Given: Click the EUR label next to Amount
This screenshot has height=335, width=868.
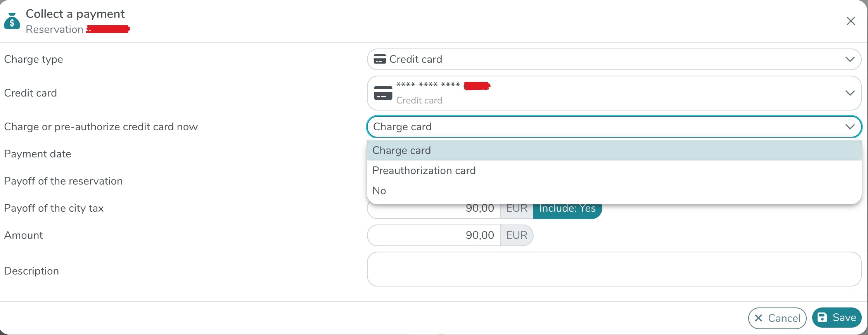Looking at the screenshot, I should [516, 235].
